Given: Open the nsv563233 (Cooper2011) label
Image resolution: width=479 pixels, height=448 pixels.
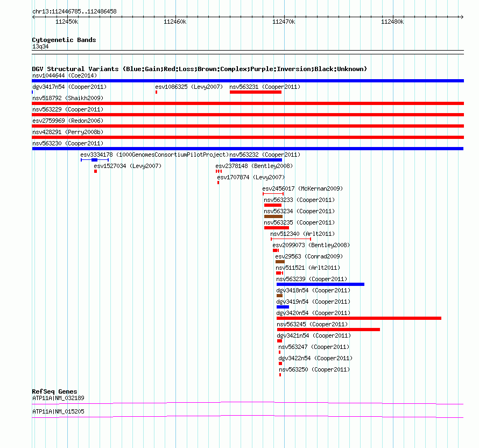Looking at the screenshot, I should (x=299, y=200).
